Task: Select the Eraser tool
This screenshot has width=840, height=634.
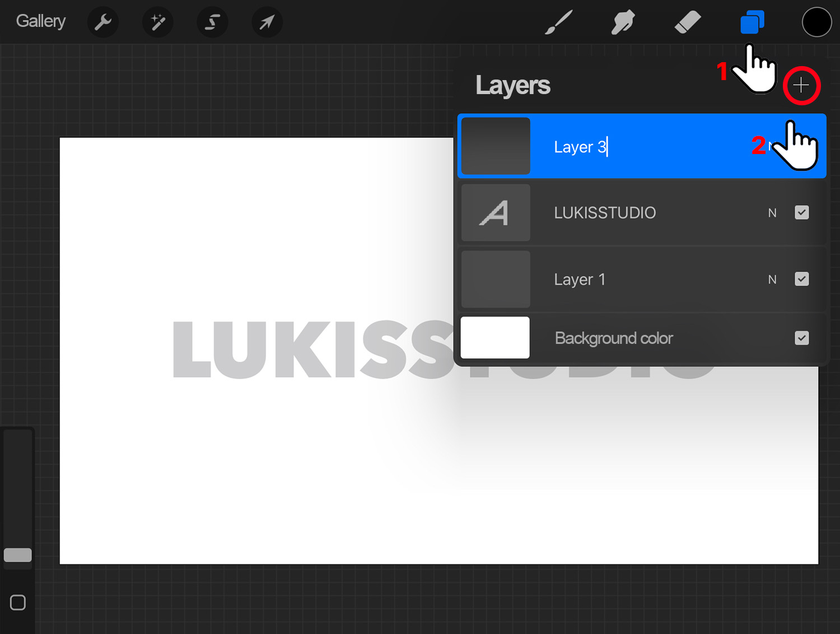Action: [x=688, y=23]
